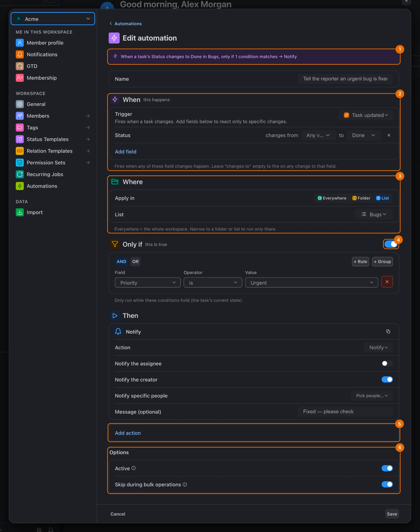Delete the Priority is Urgent rule
Viewport: 420px width, 532px height.
387,282
